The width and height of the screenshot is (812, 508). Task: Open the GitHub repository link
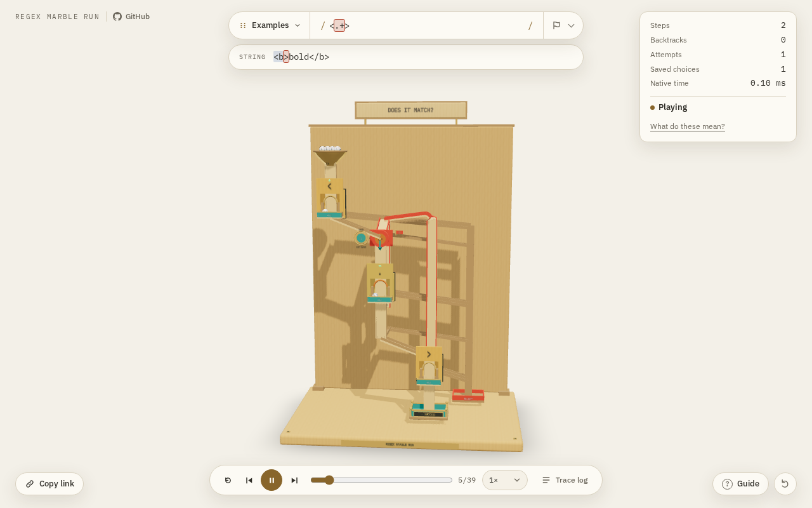tap(131, 17)
